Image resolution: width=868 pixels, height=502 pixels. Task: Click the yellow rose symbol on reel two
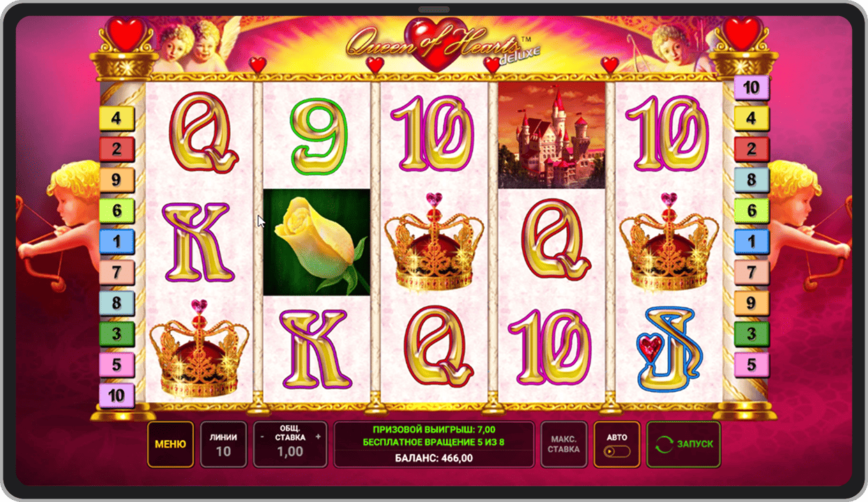[x=317, y=242]
